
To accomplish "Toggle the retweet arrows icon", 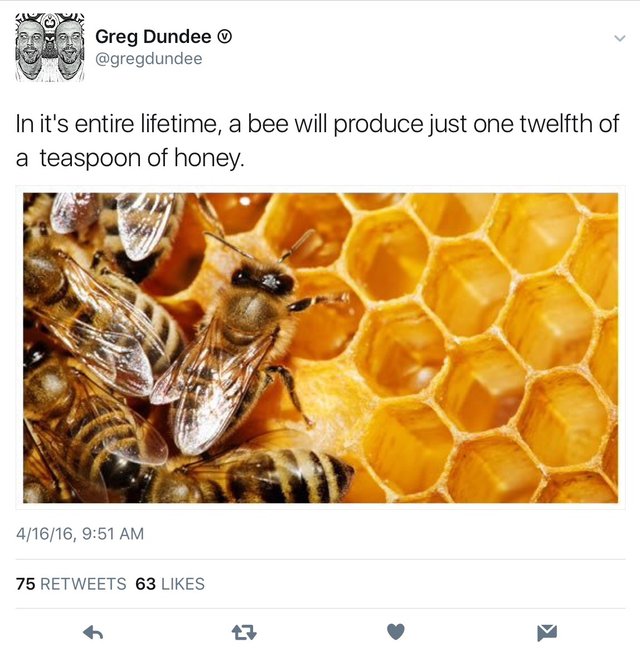I will [244, 633].
